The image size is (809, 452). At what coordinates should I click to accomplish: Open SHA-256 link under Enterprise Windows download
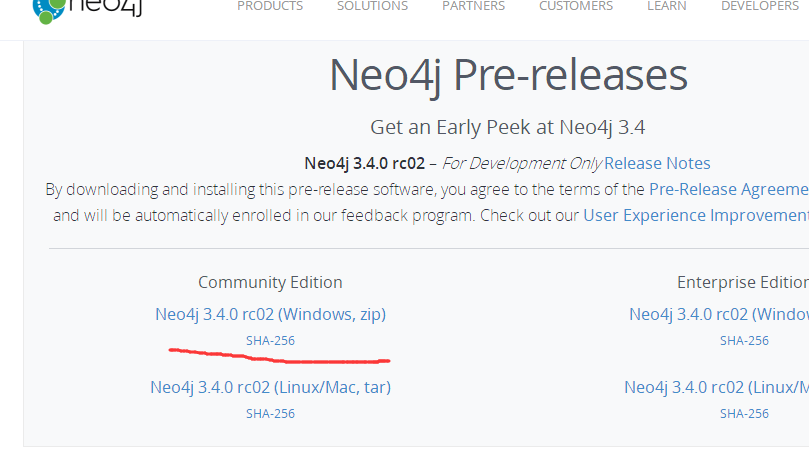(x=745, y=341)
